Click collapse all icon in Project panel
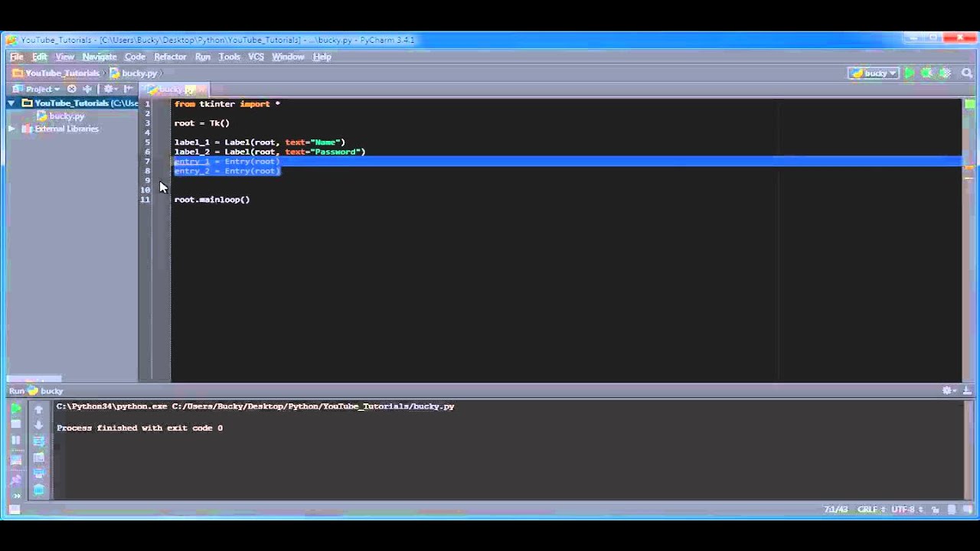980x551 pixels. click(x=87, y=89)
